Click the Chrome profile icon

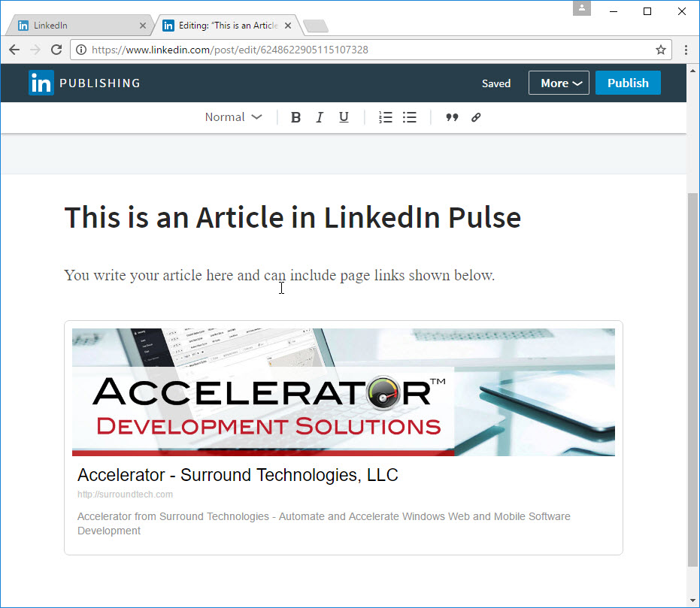pos(582,8)
